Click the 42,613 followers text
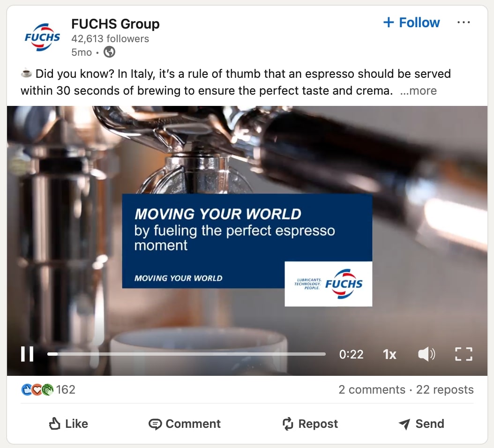This screenshot has height=448, width=494. tap(110, 39)
